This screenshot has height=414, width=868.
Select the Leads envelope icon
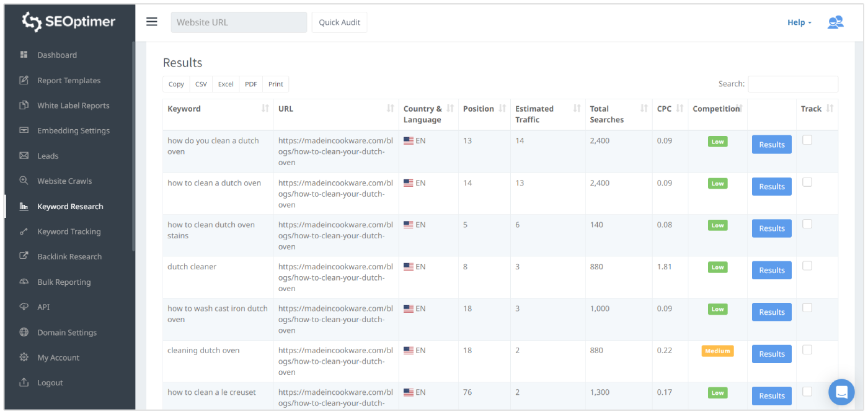[x=25, y=156]
